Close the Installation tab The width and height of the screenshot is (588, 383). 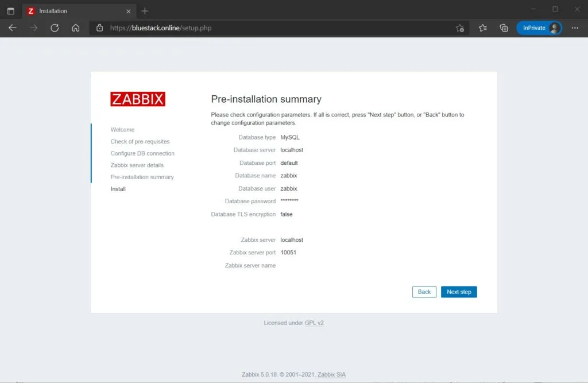[128, 11]
